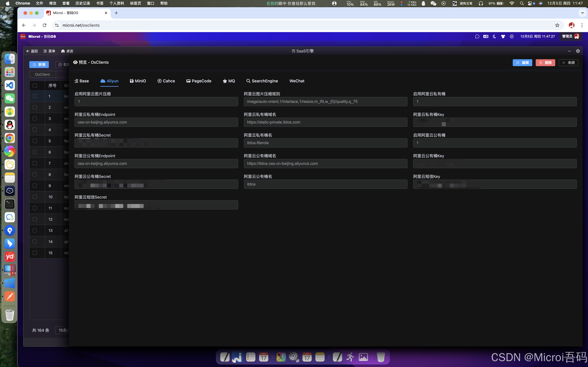Open the theme shirt icon
This screenshot has width=588, height=367.
point(503,36)
